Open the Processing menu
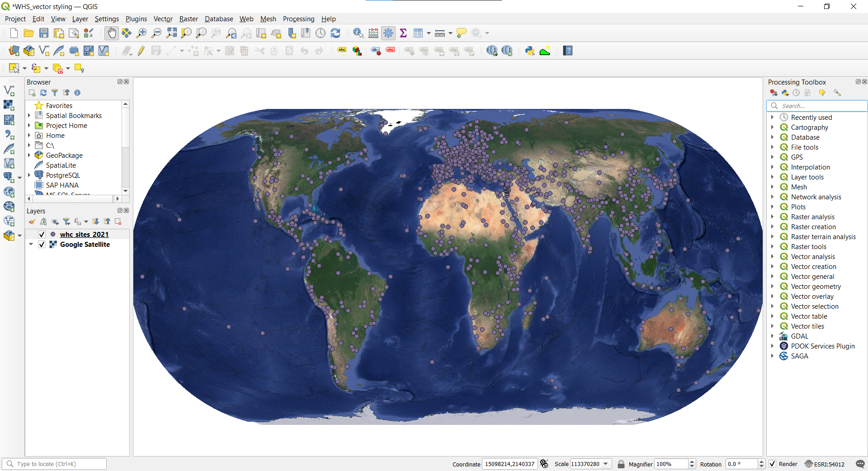Screen dimensions: 868x471 pos(298,19)
